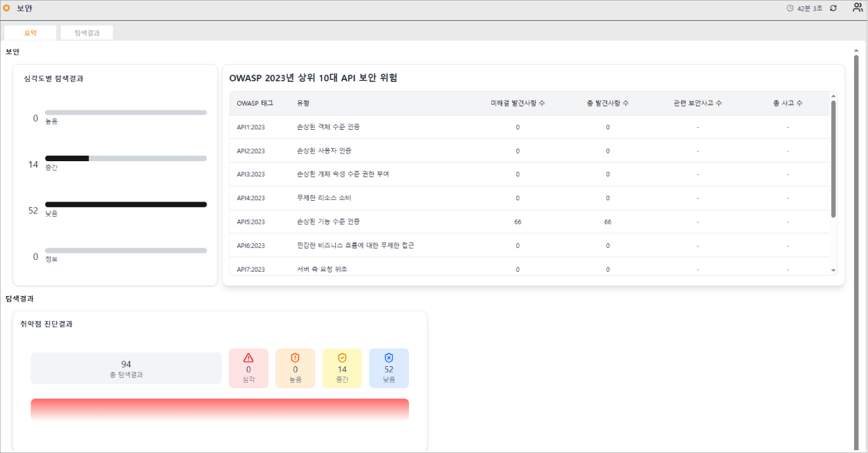
Task: Click 서버 측 요청 위조 type text
Action: [322, 269]
